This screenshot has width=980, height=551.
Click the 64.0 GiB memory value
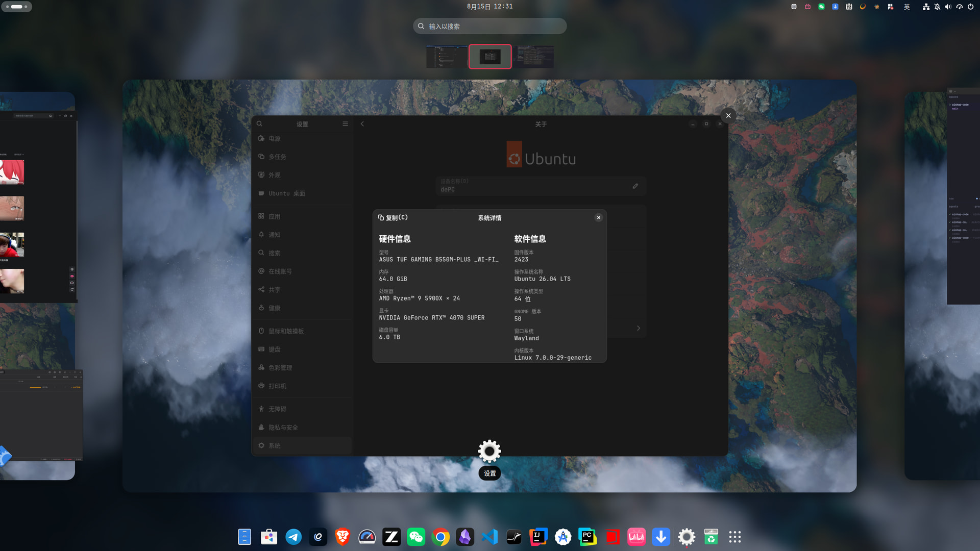point(393,279)
